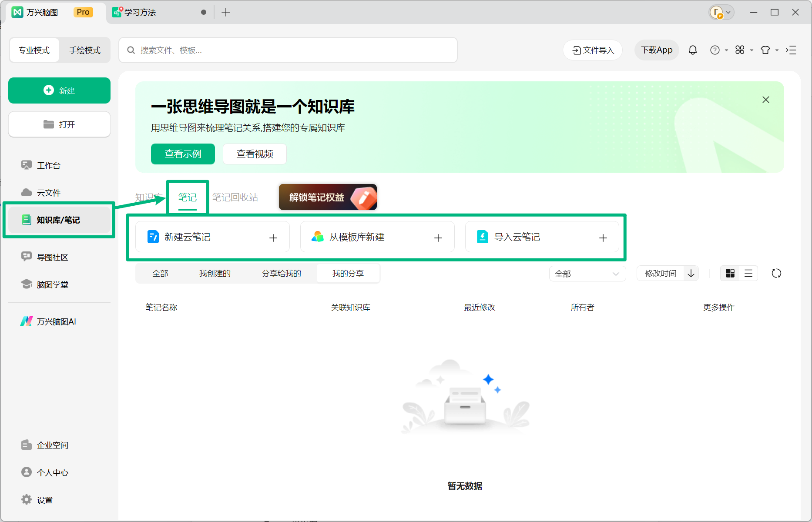Click the 关联知识库 column header
Image resolution: width=812 pixels, height=522 pixels.
click(x=351, y=308)
